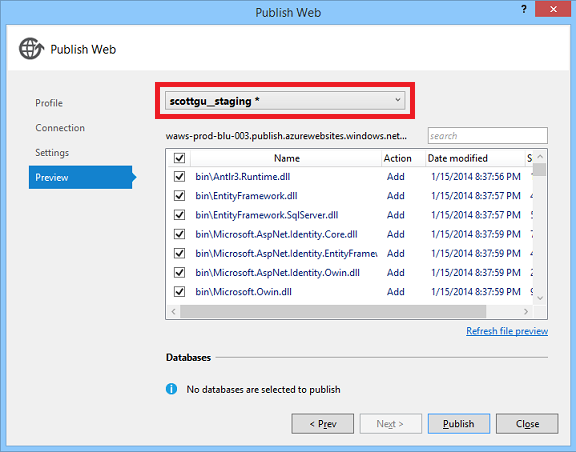Click the horizontal scroll left arrow
576x452 pixels.
coord(173,312)
